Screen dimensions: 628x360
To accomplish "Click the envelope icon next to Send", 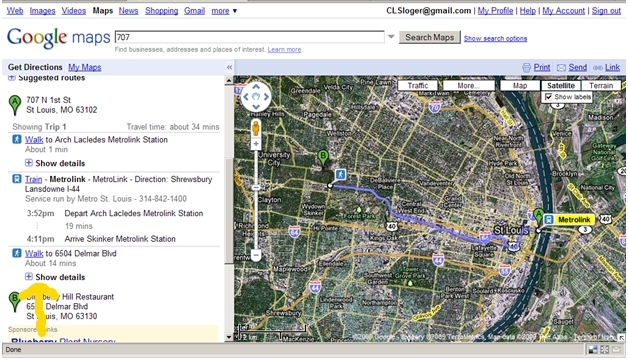I will pyautogui.click(x=562, y=68).
